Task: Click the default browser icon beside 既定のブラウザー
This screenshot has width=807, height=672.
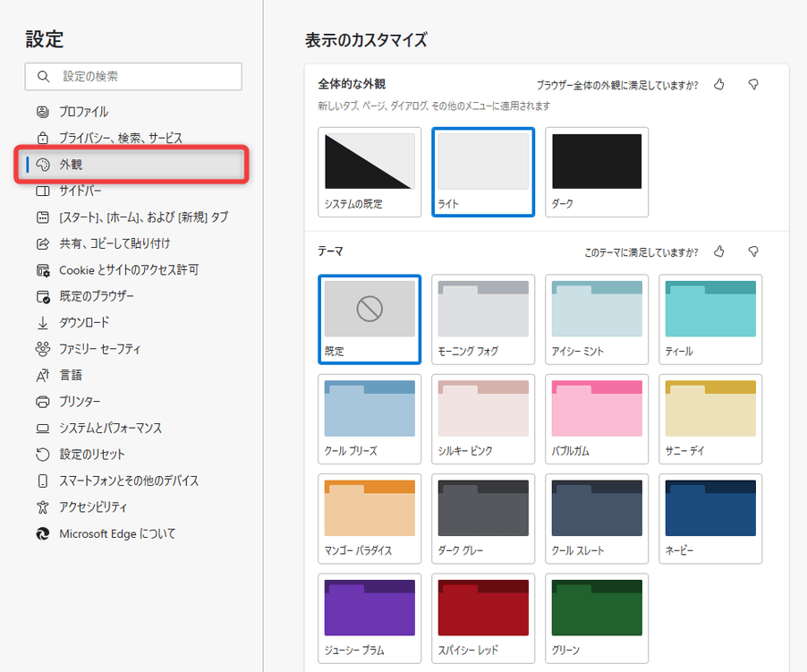Action: pyautogui.click(x=43, y=296)
